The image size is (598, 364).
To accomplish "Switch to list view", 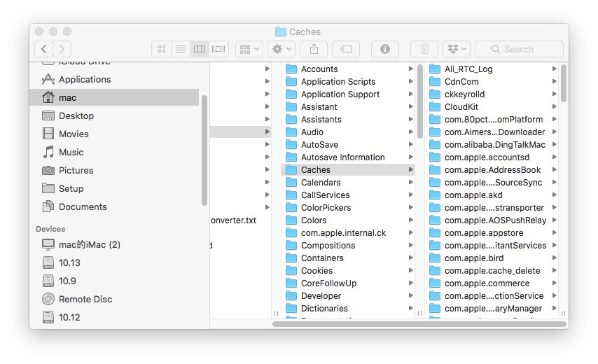I will coord(181,49).
